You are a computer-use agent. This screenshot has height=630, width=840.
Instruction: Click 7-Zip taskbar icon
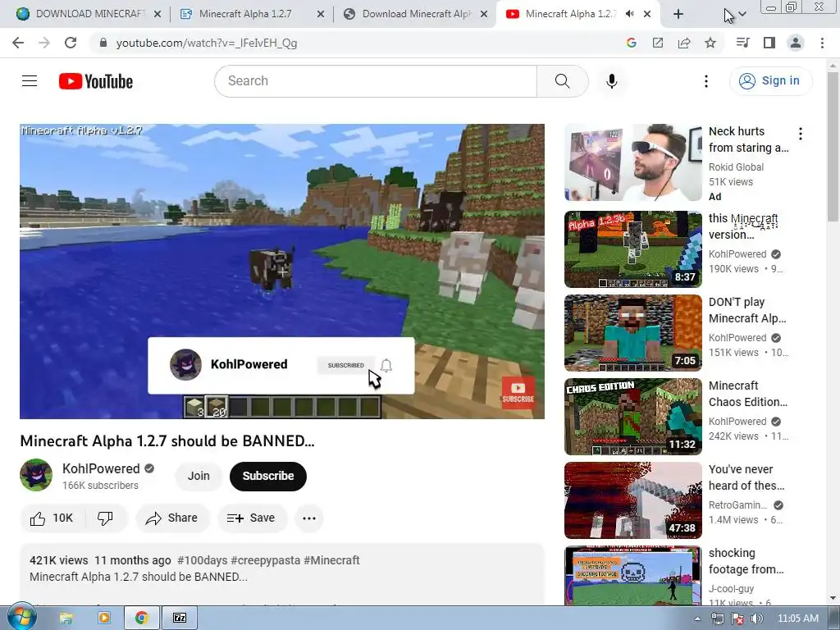180,619
